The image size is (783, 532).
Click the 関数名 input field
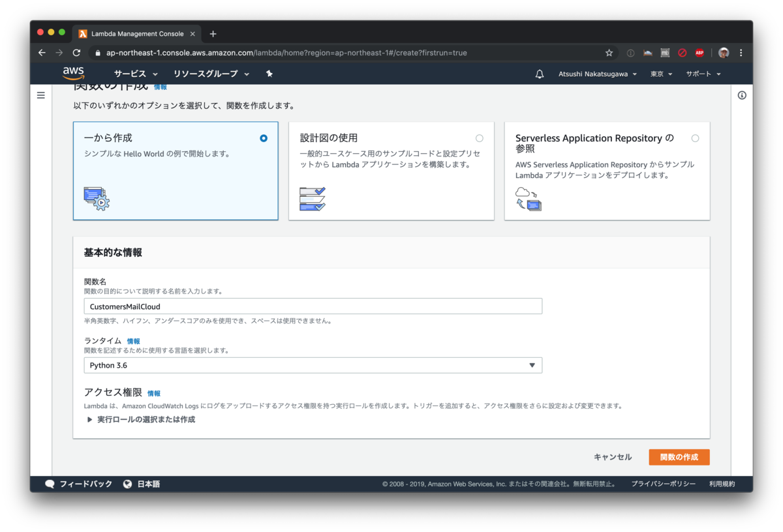(x=313, y=306)
